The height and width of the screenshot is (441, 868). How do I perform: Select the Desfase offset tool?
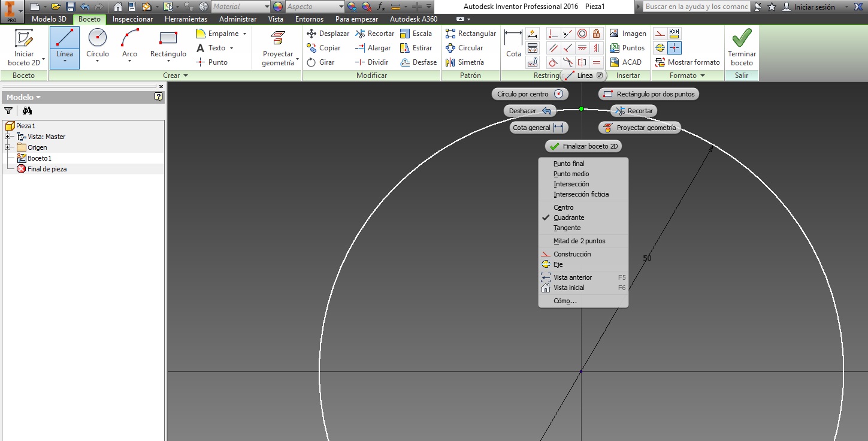point(418,62)
